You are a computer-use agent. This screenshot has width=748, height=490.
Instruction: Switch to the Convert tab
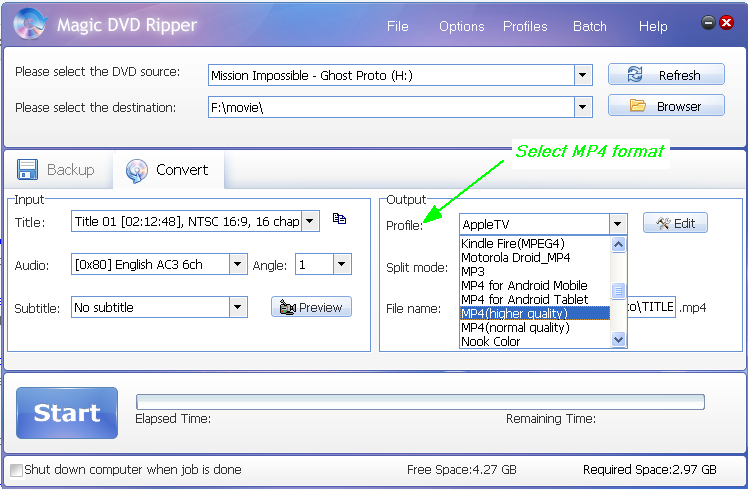coord(168,170)
